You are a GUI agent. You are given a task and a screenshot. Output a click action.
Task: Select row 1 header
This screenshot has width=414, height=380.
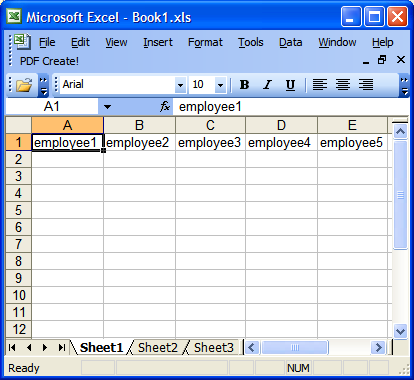tap(19, 142)
